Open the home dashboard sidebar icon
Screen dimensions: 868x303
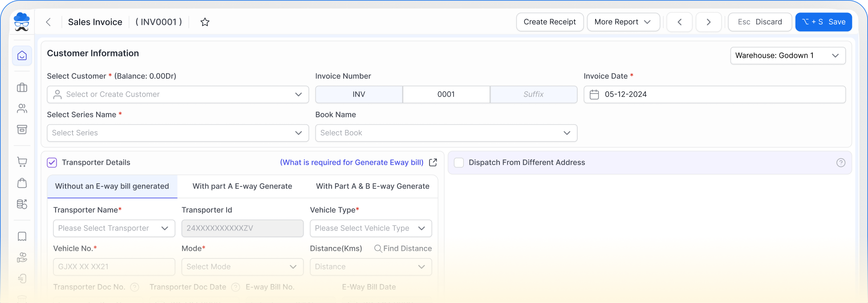22,56
